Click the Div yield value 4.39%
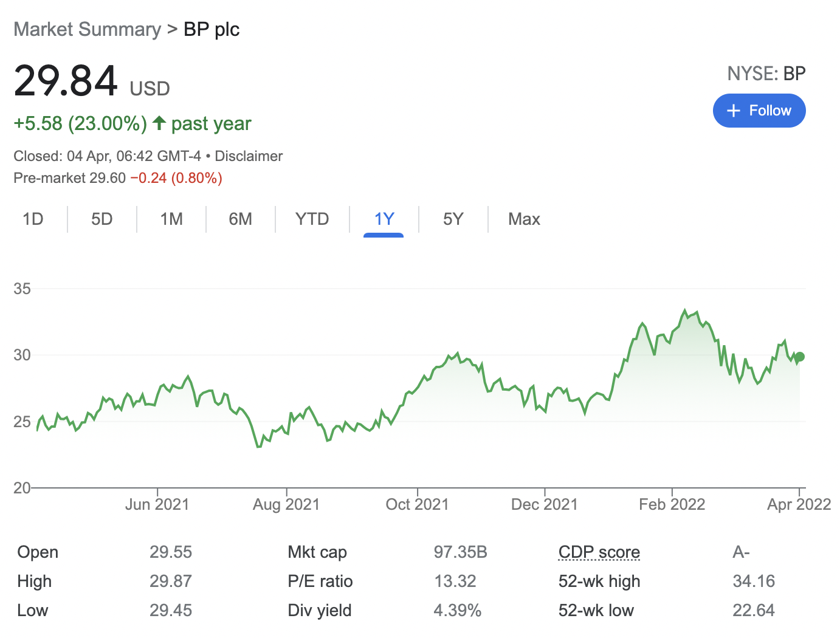 457,610
